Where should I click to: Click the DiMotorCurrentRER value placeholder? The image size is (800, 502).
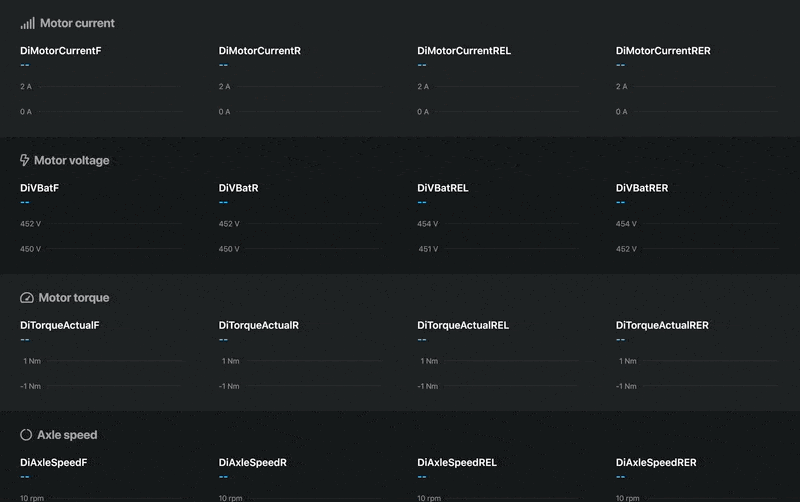621,65
